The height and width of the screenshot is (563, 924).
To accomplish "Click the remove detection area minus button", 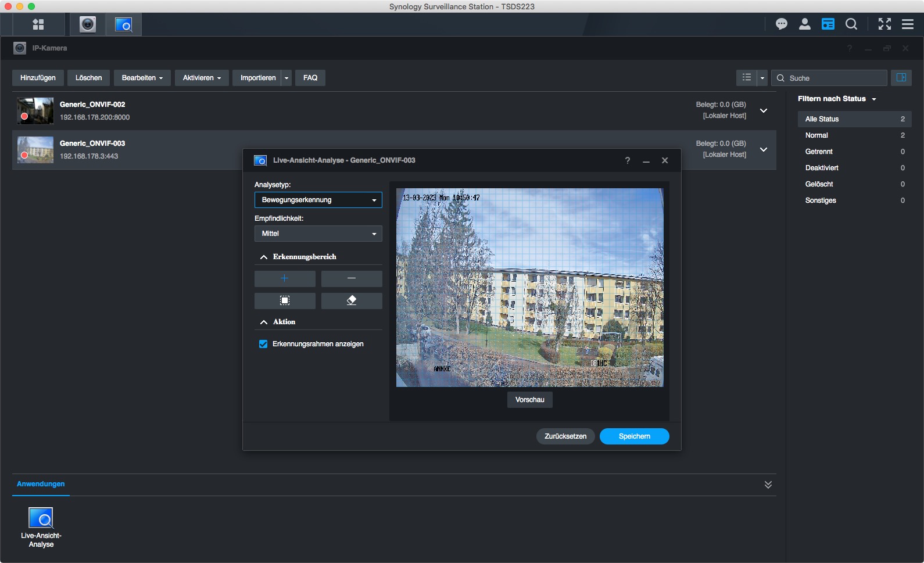I will coord(352,279).
